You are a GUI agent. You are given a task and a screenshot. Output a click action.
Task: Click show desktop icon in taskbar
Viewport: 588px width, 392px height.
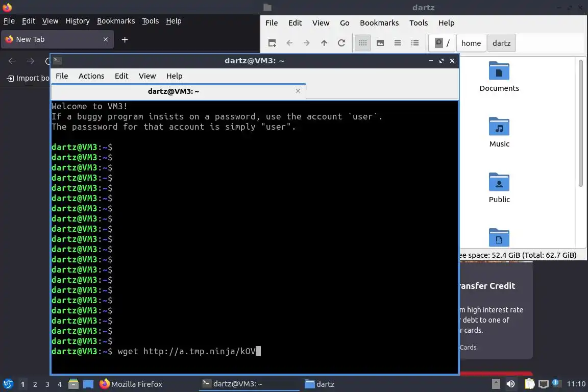point(88,384)
